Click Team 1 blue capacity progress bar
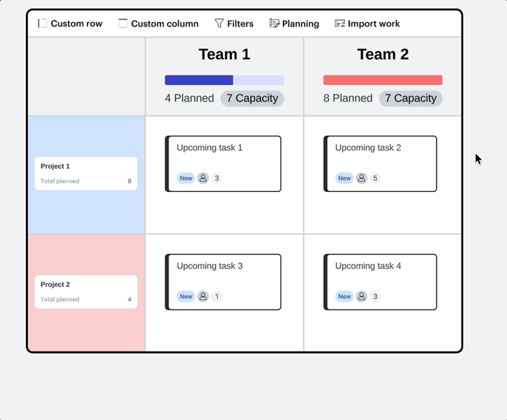The height and width of the screenshot is (420, 507). pyautogui.click(x=224, y=80)
